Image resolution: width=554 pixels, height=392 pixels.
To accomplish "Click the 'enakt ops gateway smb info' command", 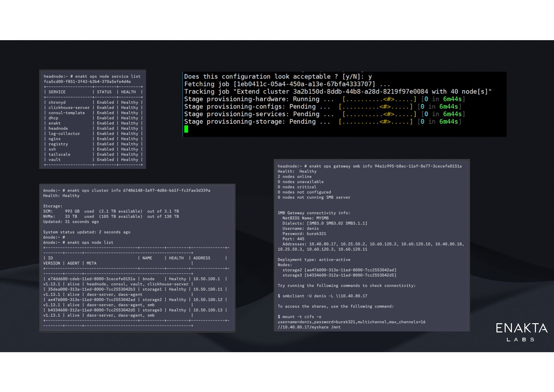I will coord(385,166).
